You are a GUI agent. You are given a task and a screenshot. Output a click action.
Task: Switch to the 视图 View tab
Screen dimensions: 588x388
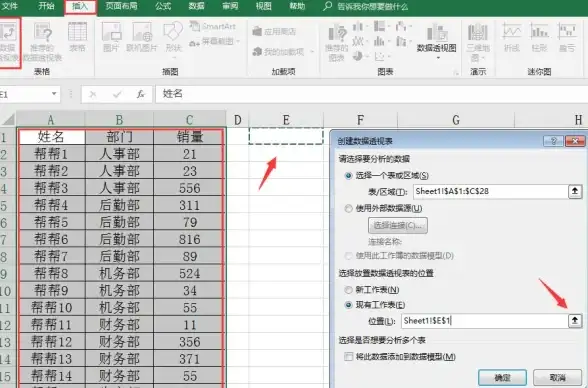(263, 6)
